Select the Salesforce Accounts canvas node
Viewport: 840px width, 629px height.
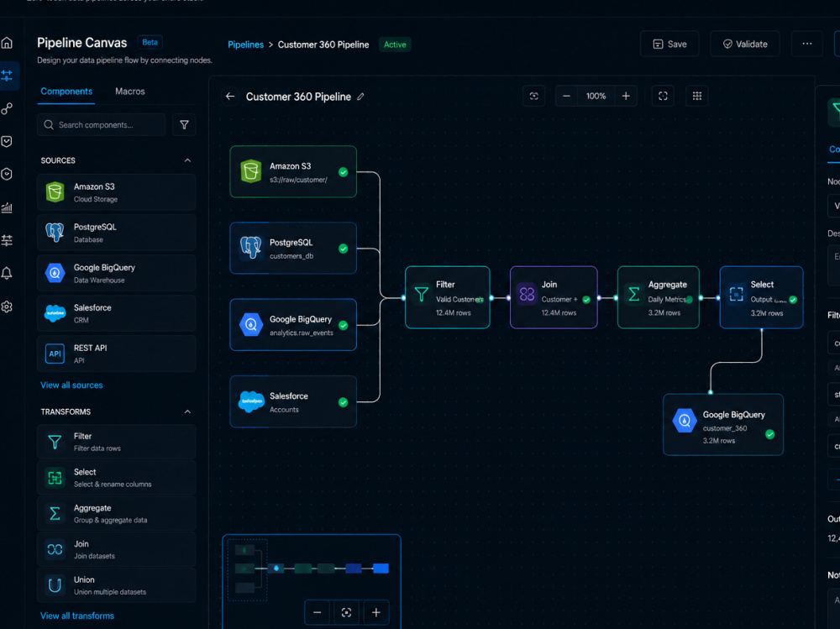coord(293,401)
